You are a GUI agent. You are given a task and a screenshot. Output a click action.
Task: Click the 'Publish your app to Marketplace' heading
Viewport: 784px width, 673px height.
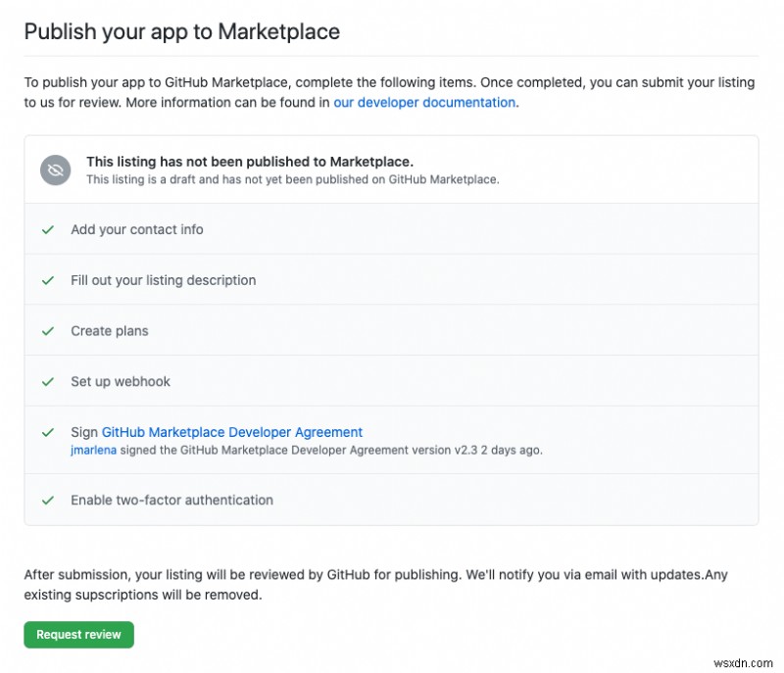coord(182,31)
